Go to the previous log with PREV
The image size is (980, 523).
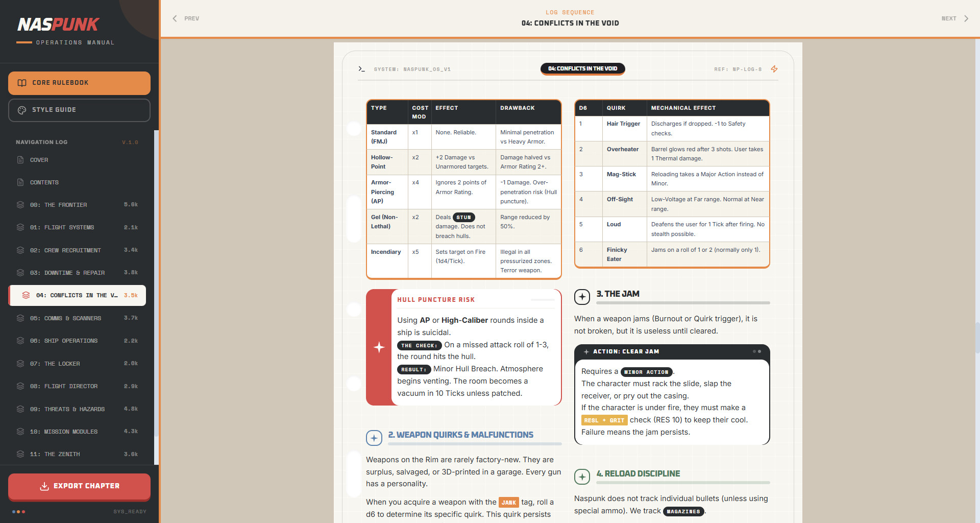(x=186, y=18)
